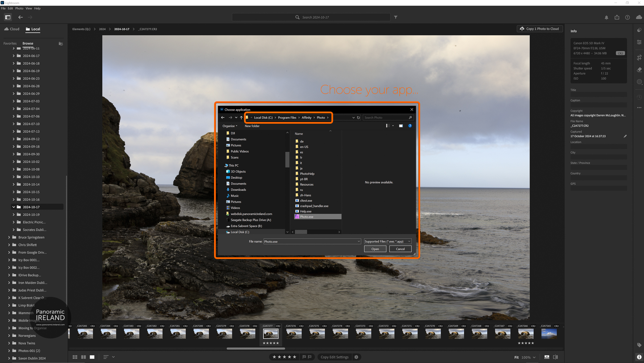Expand the 2024-10-19 folder
Screen dimensions: 644x363
click(14, 215)
